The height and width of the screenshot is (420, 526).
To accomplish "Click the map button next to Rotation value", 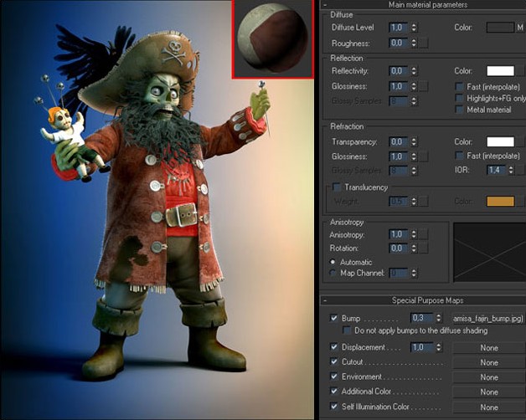I will [423, 248].
